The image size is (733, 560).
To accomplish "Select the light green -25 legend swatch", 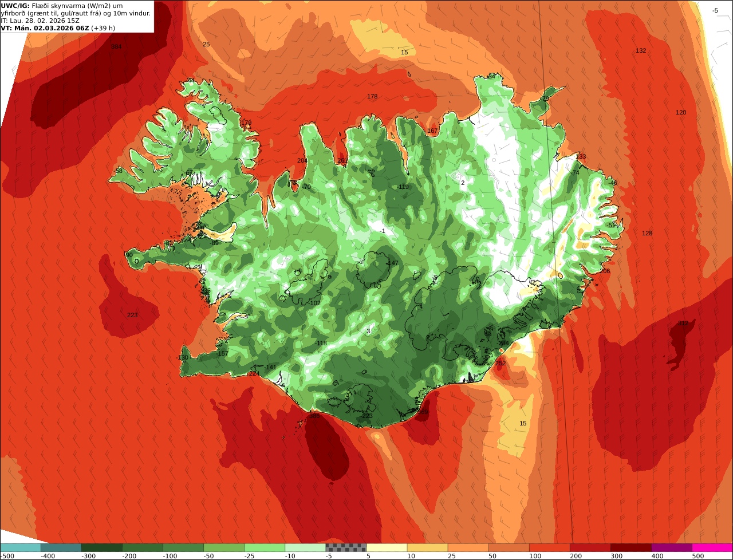I will point(265,547).
